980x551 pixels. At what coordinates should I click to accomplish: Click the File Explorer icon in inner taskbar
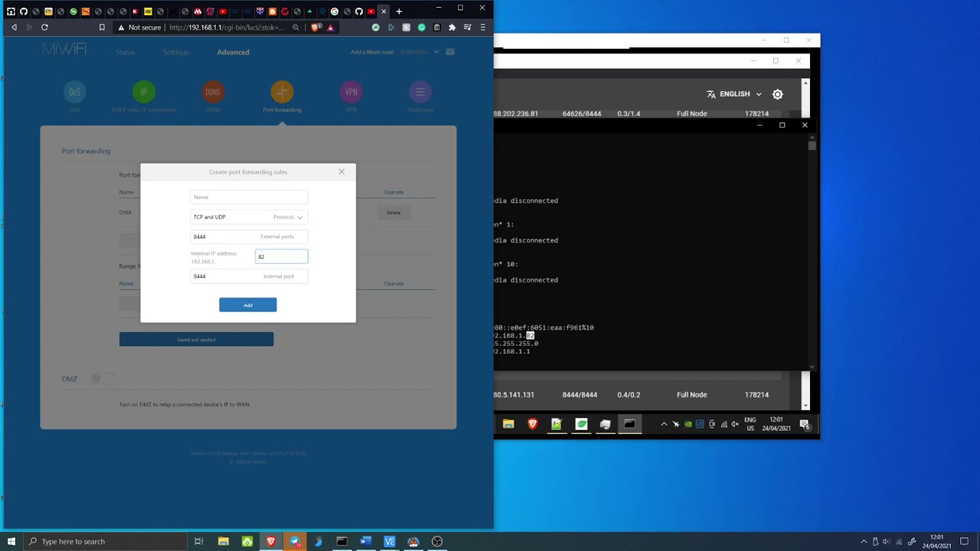tap(508, 424)
